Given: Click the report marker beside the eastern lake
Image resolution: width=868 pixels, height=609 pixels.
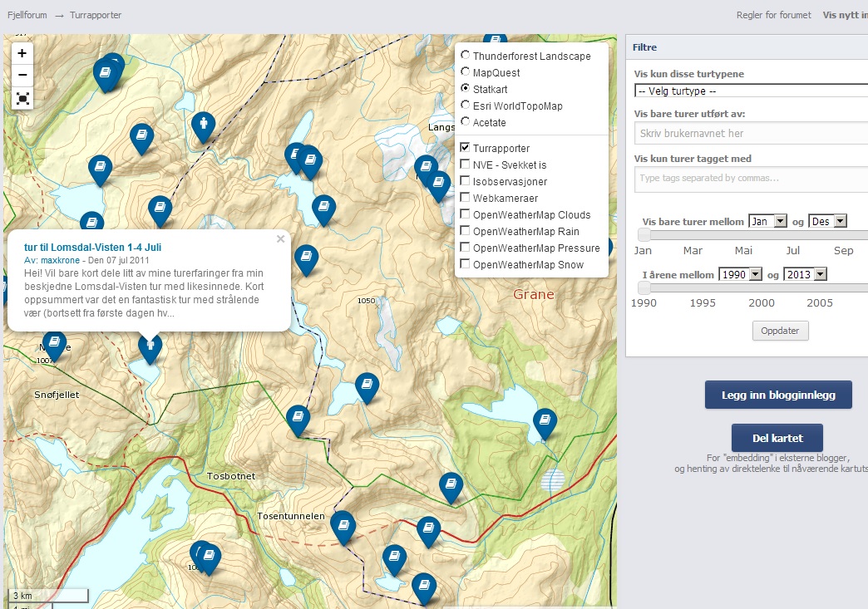Looking at the screenshot, I should [545, 422].
